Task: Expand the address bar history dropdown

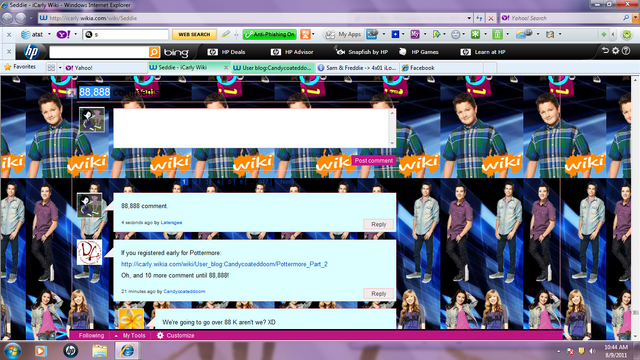Action: (469, 18)
